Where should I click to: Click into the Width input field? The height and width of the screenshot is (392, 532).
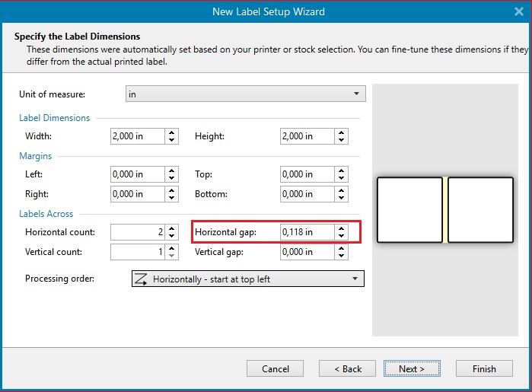pyautogui.click(x=137, y=136)
